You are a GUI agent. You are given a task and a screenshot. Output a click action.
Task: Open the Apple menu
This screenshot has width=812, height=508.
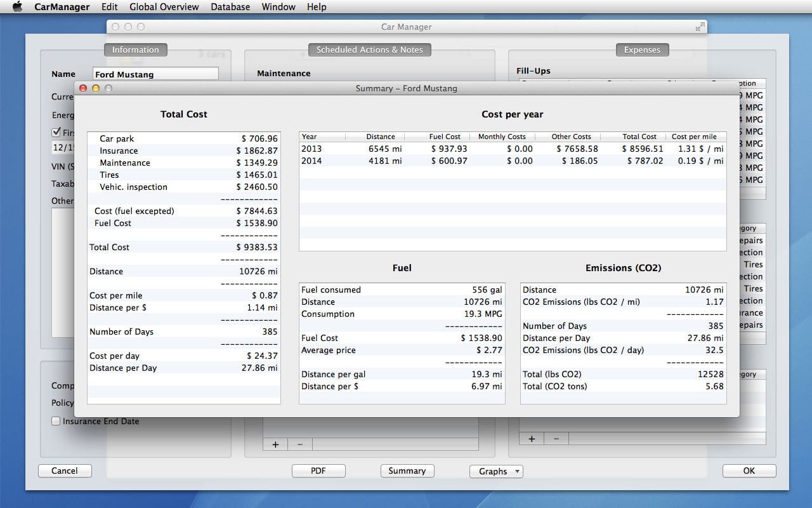click(x=17, y=7)
